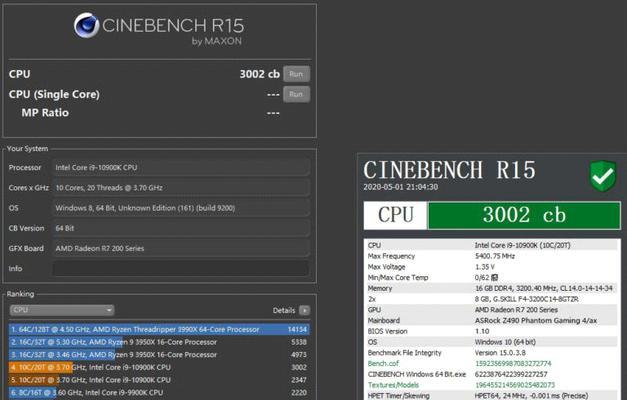Click Max Voltage value 1.35 V
The width and height of the screenshot is (627, 400).
485,267
